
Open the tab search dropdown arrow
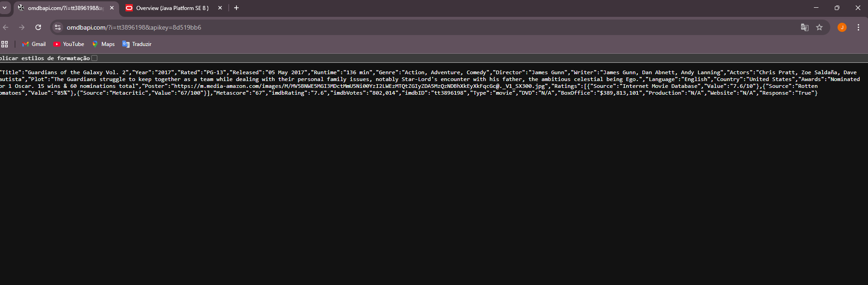(5, 8)
